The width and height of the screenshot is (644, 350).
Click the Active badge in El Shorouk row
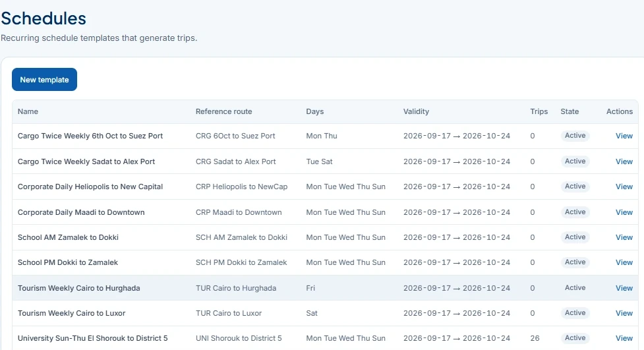tap(575, 337)
